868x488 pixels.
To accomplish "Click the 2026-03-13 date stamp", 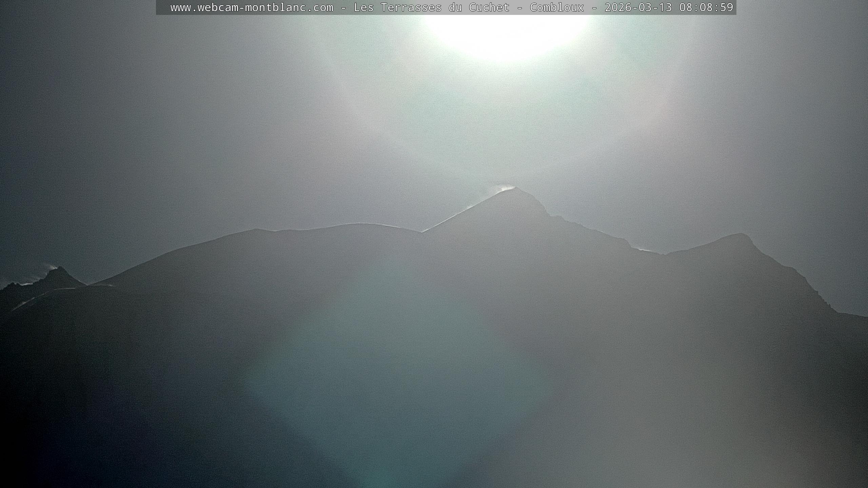I will point(638,7).
